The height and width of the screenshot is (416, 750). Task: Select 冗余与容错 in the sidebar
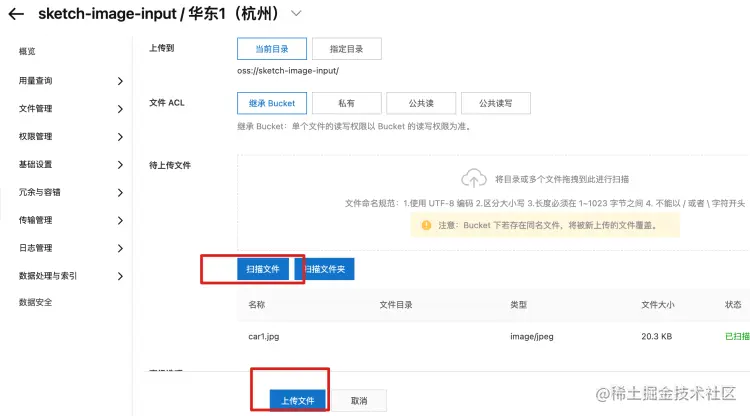(x=40, y=192)
